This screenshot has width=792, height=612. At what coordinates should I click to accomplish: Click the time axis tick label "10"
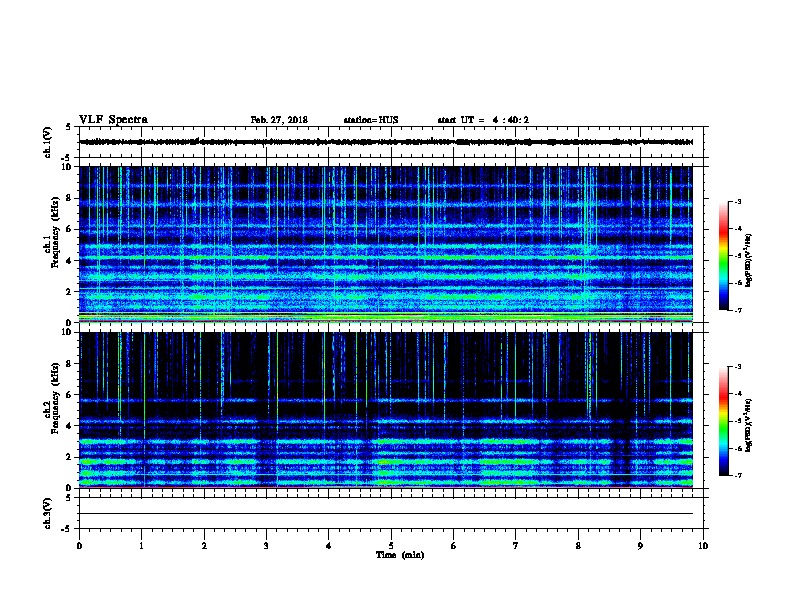[703, 546]
